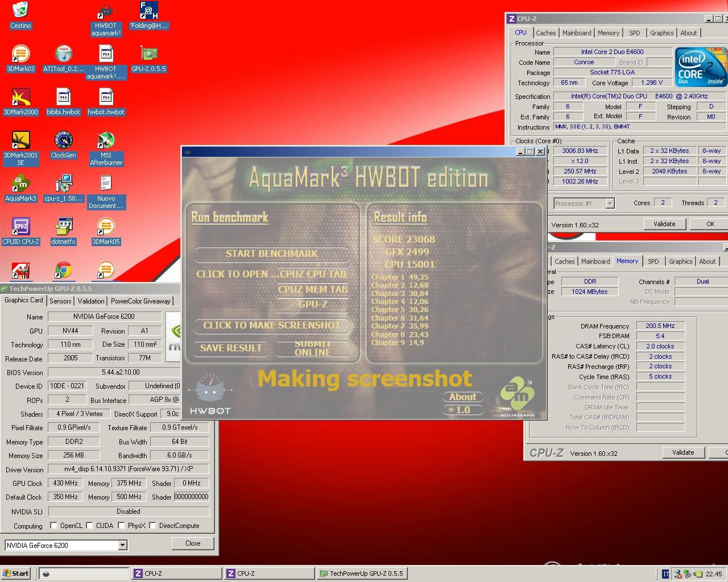Select the hwbot.hwbot file icon

[106, 101]
